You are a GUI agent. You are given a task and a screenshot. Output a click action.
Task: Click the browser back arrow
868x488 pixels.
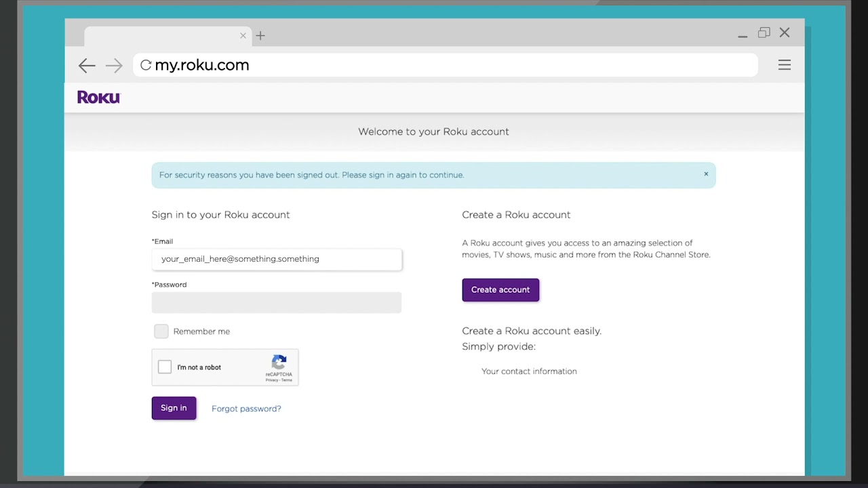(87, 65)
